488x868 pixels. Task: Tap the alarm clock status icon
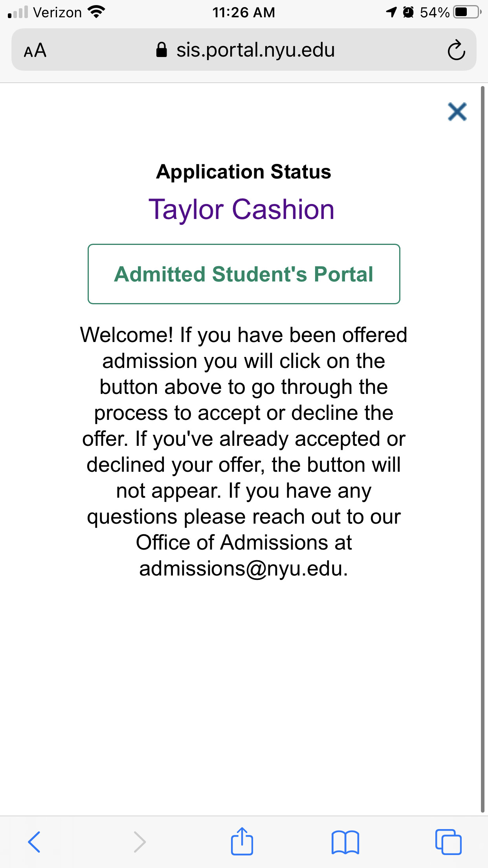409,12
